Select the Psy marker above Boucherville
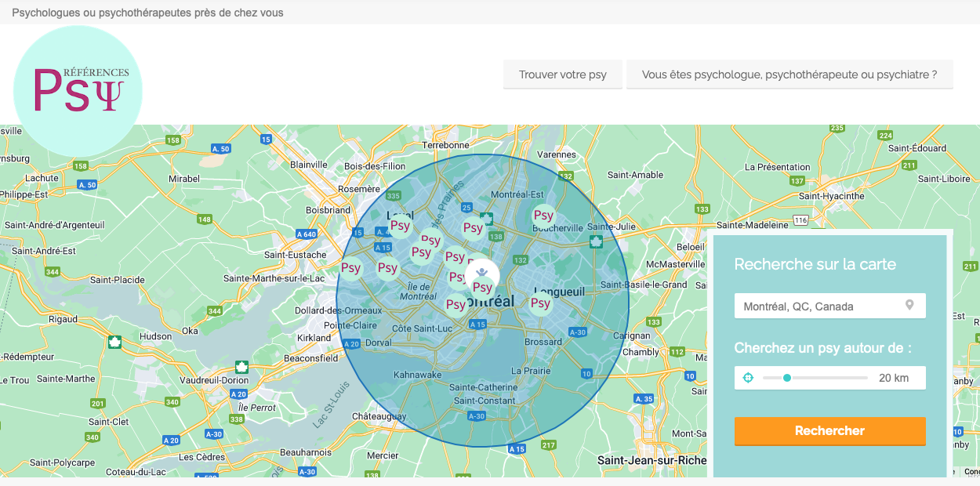Viewport: 980px width, 486px height. tap(543, 216)
